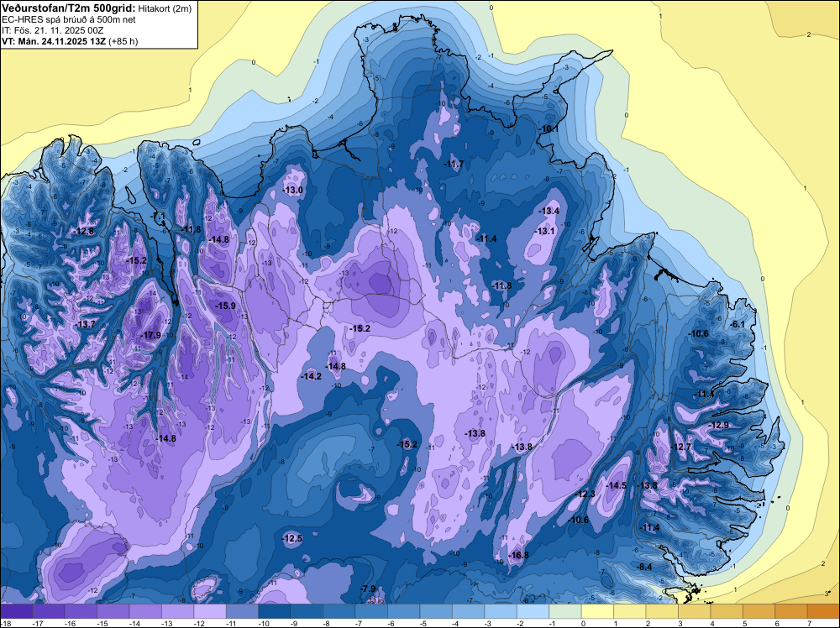This screenshot has height=628, width=840.
Task: Click the -7.1 temperature label
Action: coord(159,216)
